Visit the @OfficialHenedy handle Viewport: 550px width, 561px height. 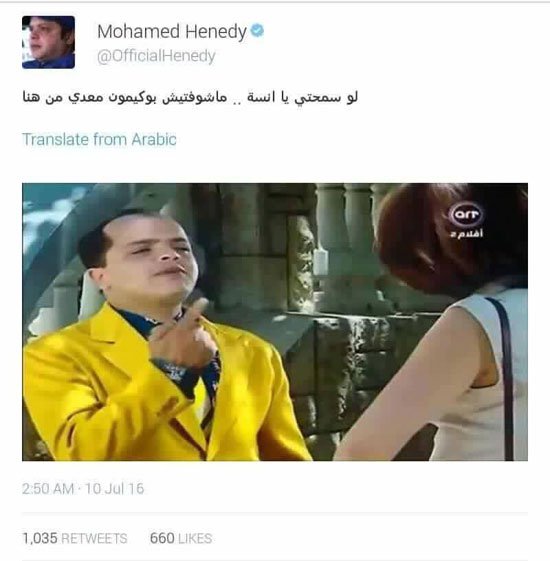tap(156, 56)
